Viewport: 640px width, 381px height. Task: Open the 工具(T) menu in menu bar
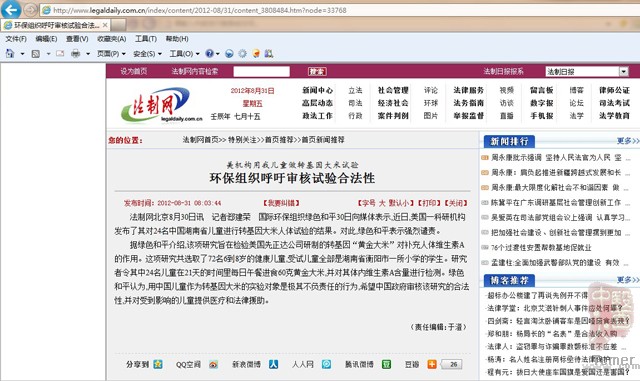(x=146, y=39)
